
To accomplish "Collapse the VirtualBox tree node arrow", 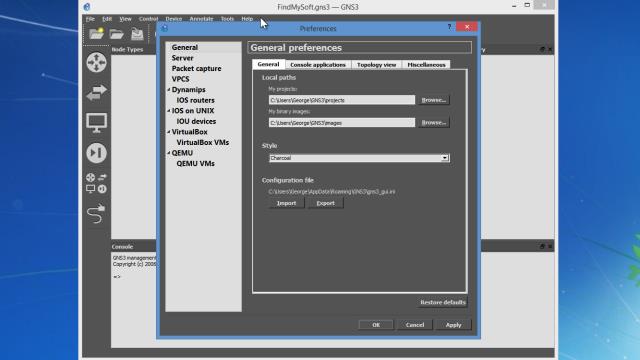I will pos(169,132).
